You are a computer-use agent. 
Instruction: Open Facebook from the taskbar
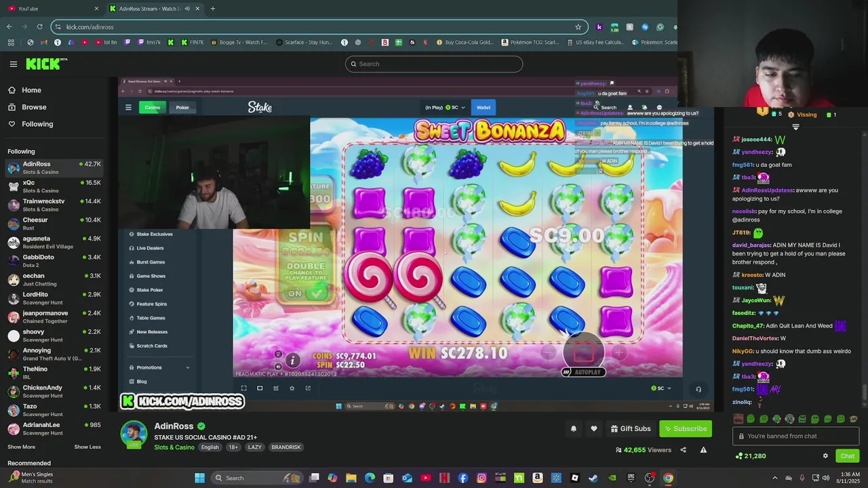click(x=462, y=478)
